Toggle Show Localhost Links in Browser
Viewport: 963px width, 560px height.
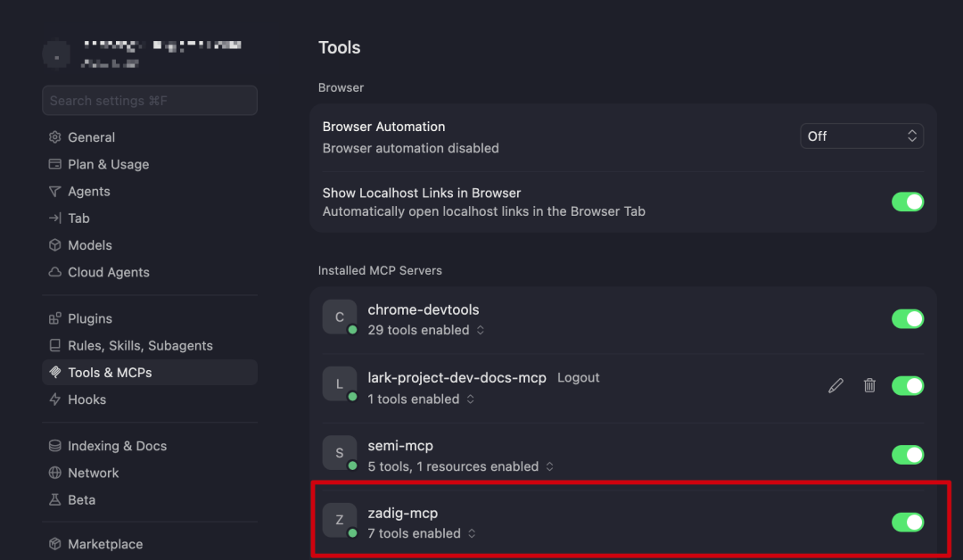pyautogui.click(x=907, y=202)
